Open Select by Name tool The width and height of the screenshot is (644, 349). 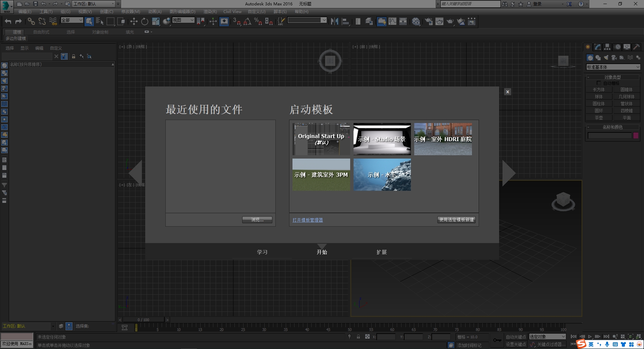point(100,21)
